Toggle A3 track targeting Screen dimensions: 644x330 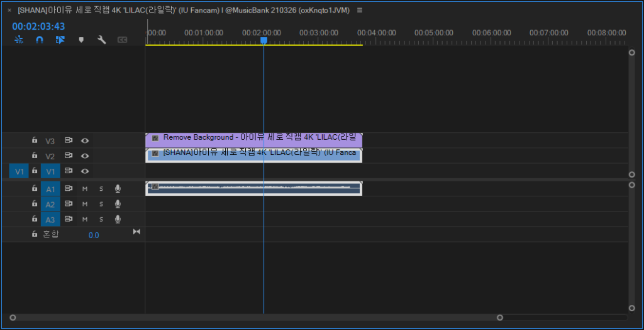pos(50,219)
